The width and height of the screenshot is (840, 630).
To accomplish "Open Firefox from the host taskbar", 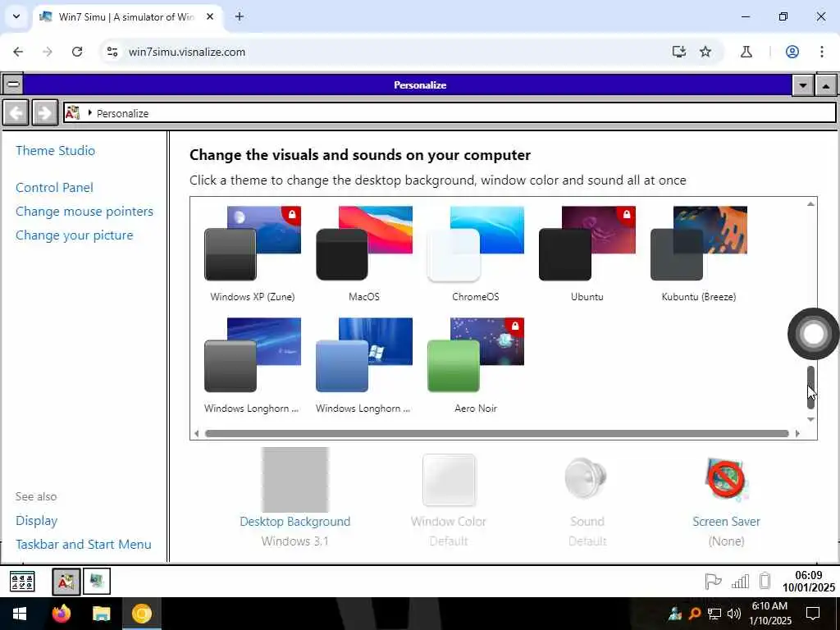I will tap(62, 614).
